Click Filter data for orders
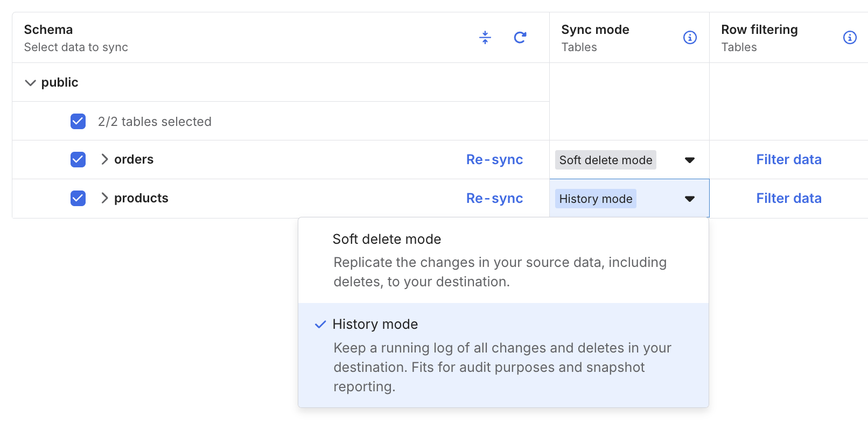 click(x=788, y=159)
